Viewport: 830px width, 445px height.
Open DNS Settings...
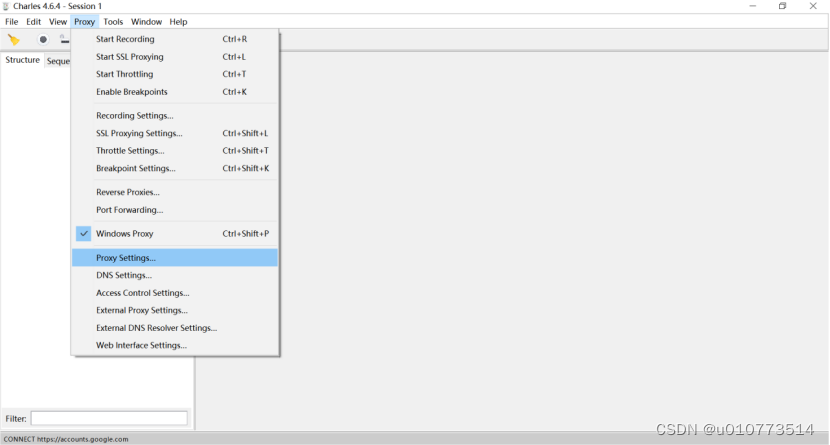175,275
